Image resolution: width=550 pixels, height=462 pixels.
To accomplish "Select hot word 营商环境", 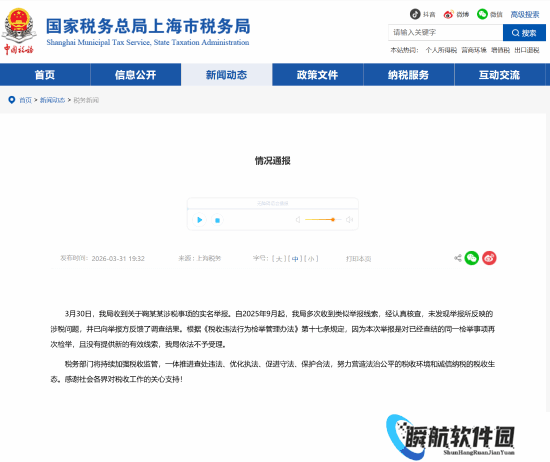I will [x=474, y=50].
